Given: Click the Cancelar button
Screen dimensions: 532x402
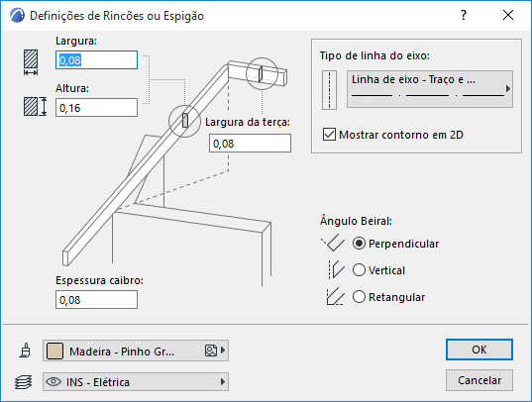Looking at the screenshot, I should point(479,380).
